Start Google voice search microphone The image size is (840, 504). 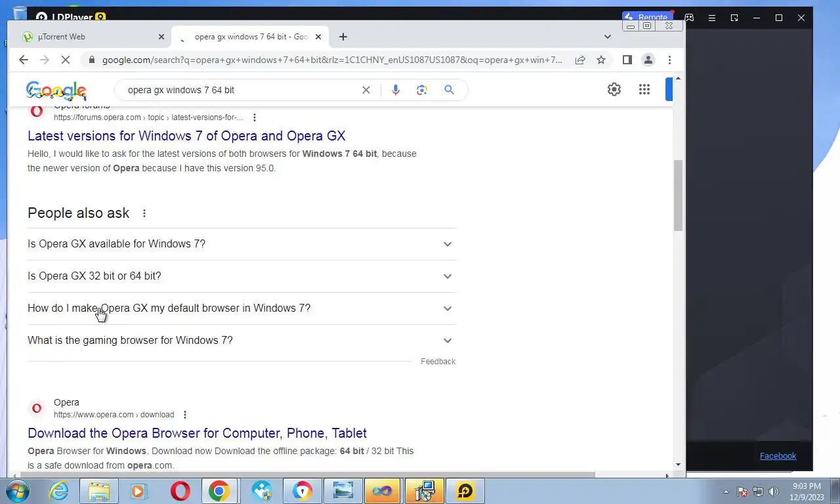point(395,90)
